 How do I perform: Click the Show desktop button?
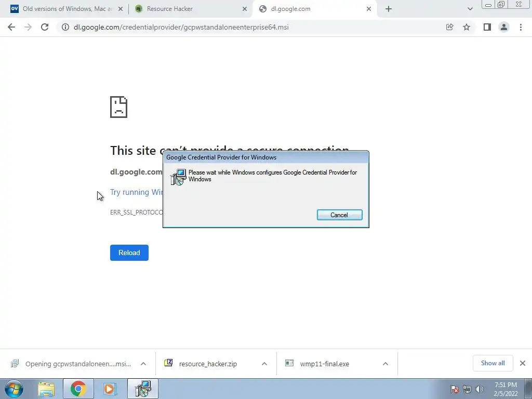click(528, 389)
